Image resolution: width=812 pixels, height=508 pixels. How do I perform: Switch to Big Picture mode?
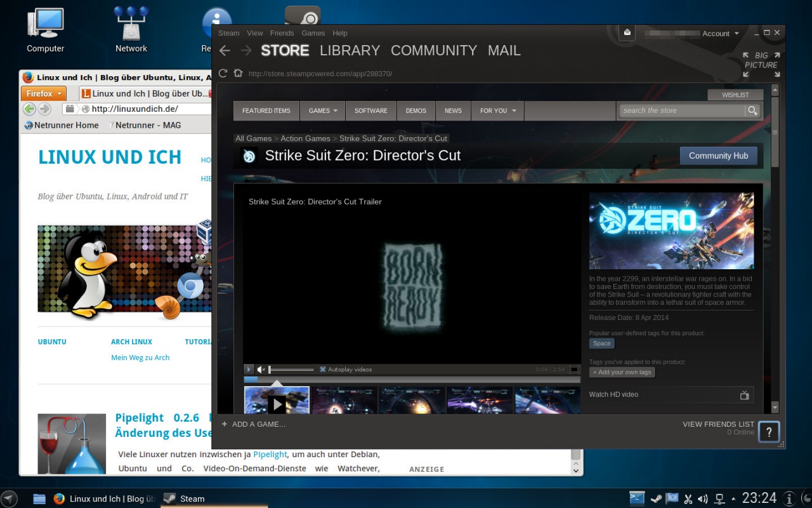(760, 60)
